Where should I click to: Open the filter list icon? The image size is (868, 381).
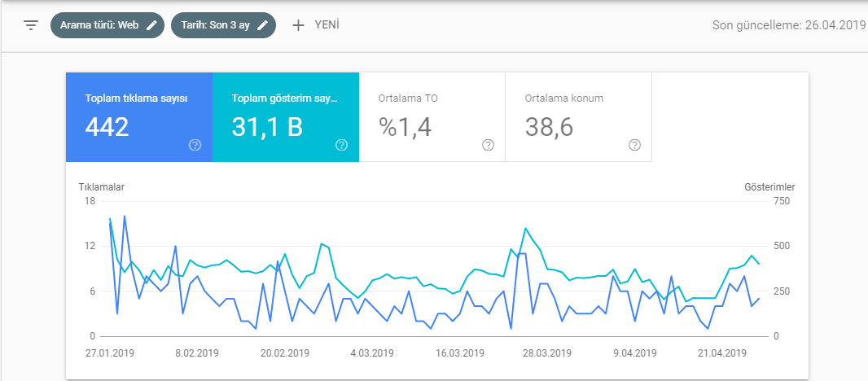(x=31, y=25)
